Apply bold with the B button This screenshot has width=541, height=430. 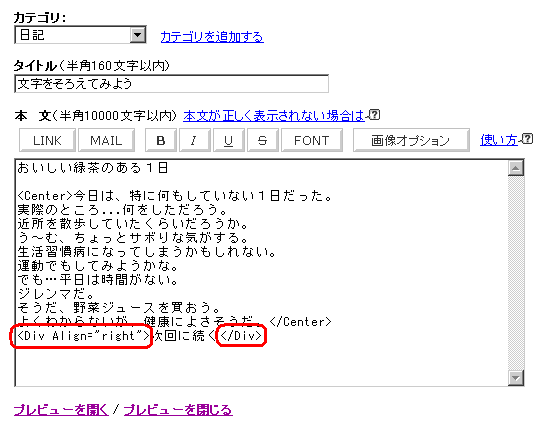tap(161, 140)
